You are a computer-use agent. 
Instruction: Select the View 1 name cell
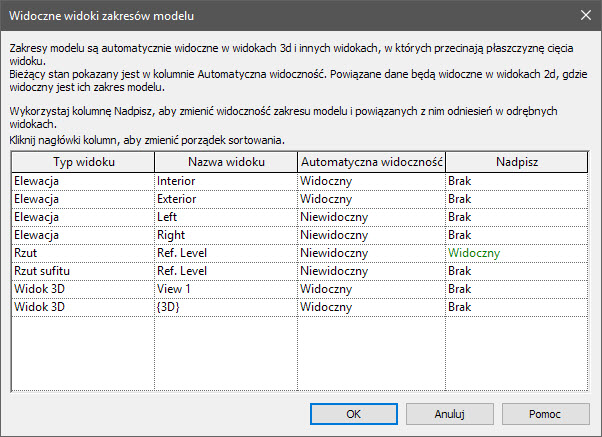[225, 289]
